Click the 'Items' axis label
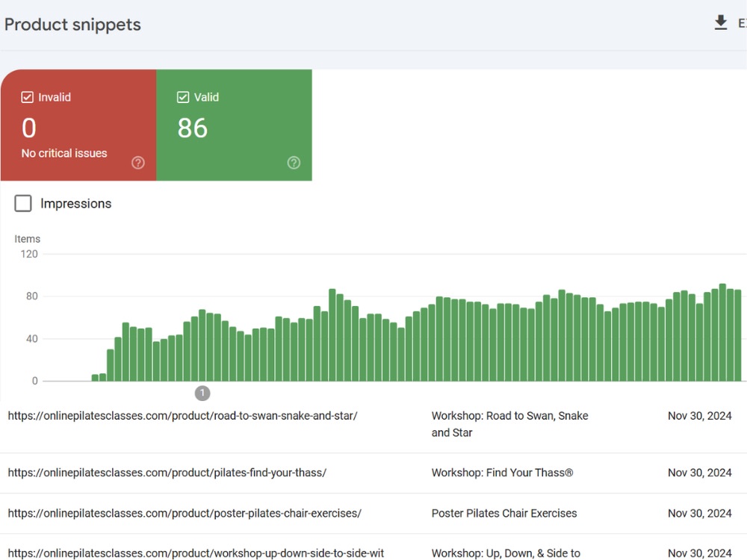Screen dimensions: 747x560 pyautogui.click(x=27, y=239)
